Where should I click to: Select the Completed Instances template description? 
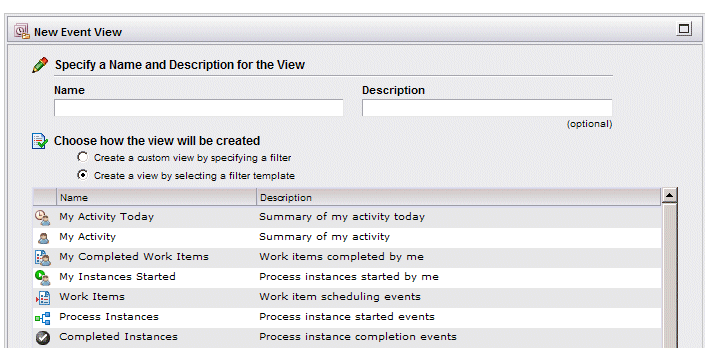pos(358,337)
